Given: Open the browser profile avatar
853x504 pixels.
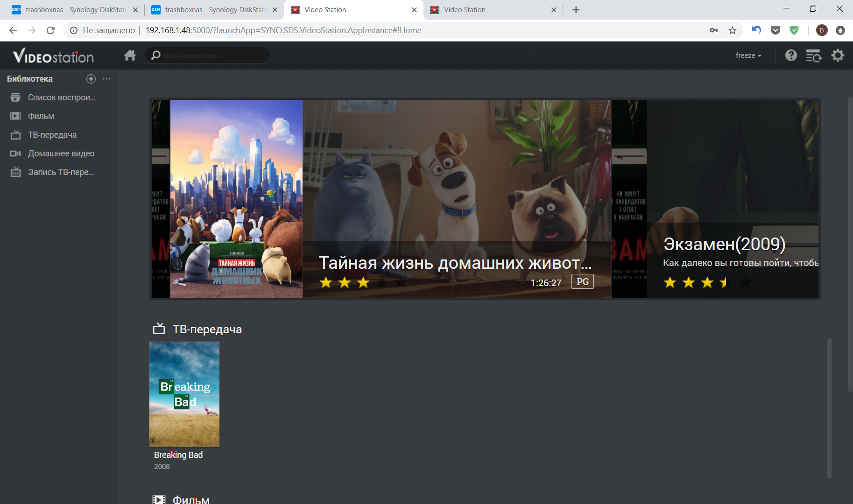Looking at the screenshot, I should pos(822,30).
